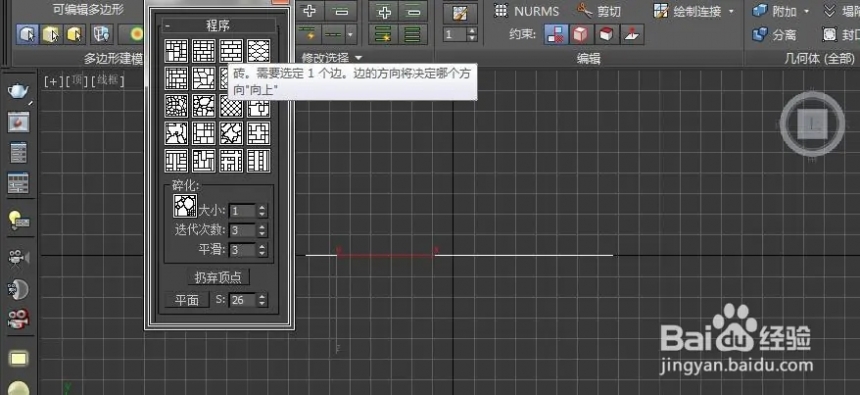Click the 绘制连接 paint connect tool
The width and height of the screenshot is (860, 395).
pyautogui.click(x=688, y=10)
